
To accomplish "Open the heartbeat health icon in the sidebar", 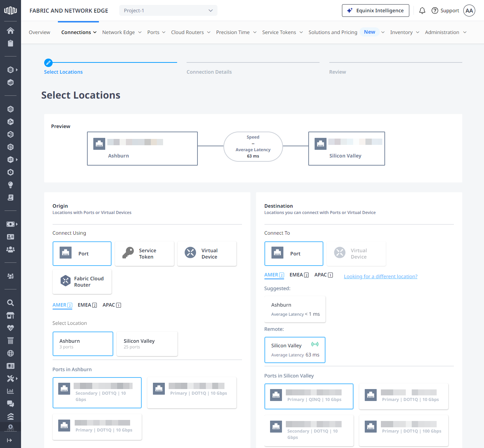I will 11,328.
